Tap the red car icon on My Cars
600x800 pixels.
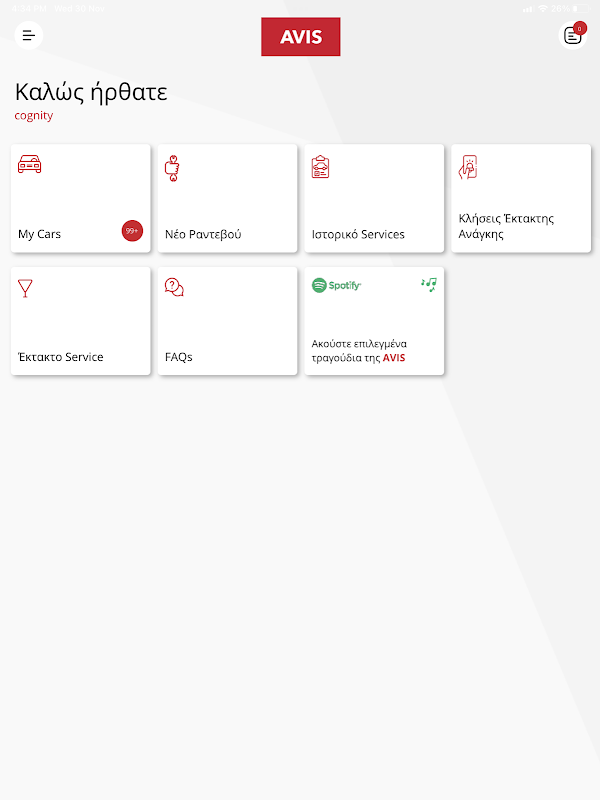[30, 164]
